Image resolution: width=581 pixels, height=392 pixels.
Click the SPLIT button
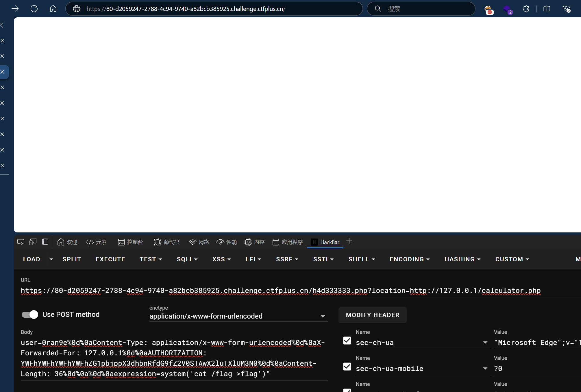pos(72,259)
